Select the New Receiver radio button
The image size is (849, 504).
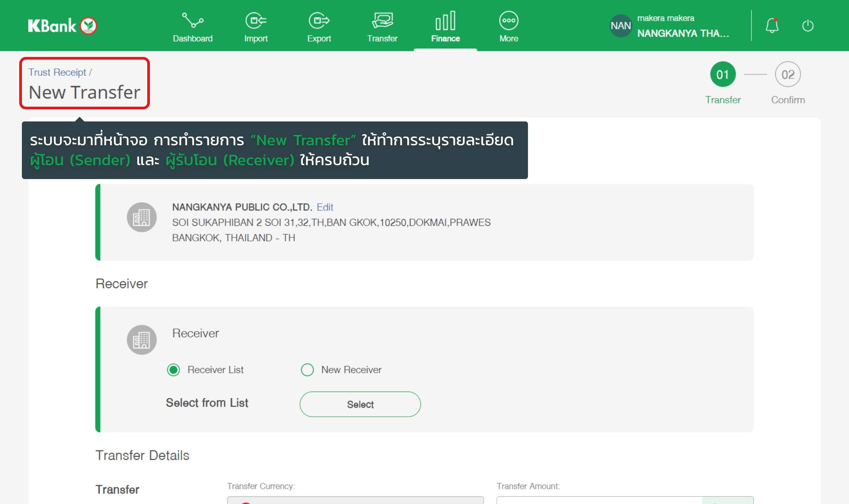(x=307, y=369)
